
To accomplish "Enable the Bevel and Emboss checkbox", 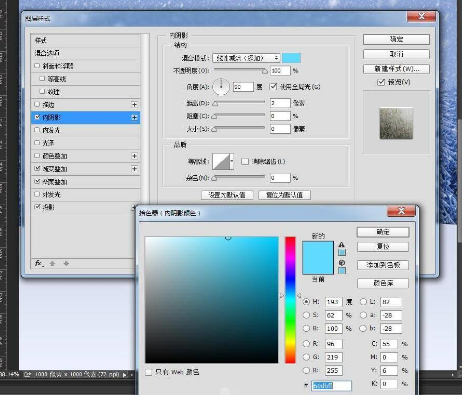I will point(37,66).
